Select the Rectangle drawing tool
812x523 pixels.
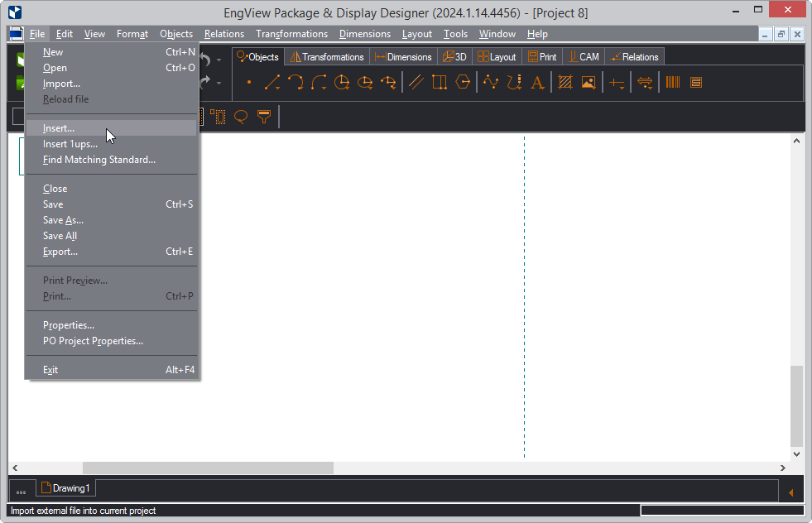click(440, 82)
